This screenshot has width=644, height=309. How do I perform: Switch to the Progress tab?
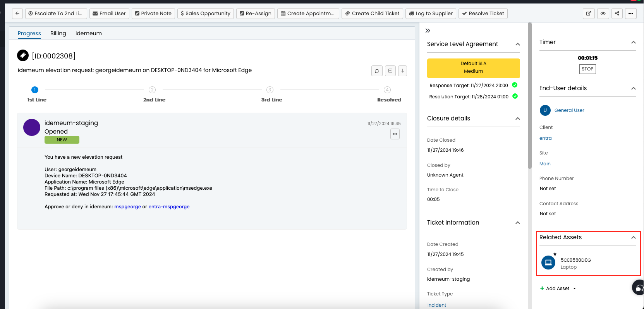(x=29, y=33)
